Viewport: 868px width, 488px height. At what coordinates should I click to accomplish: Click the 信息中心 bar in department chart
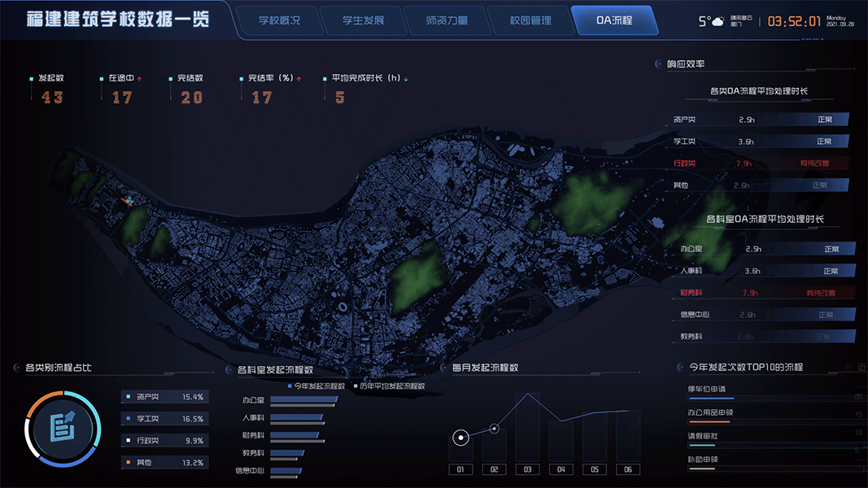[286, 471]
